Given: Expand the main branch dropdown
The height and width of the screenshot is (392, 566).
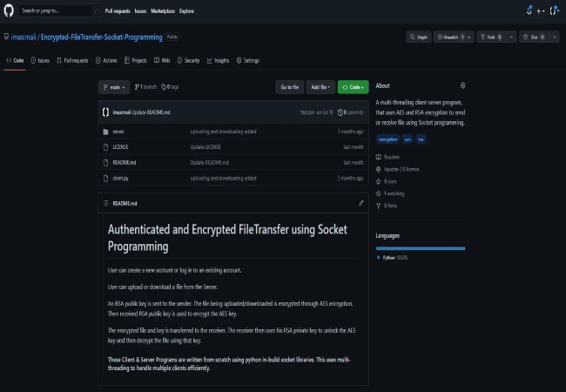Looking at the screenshot, I should click(x=114, y=87).
